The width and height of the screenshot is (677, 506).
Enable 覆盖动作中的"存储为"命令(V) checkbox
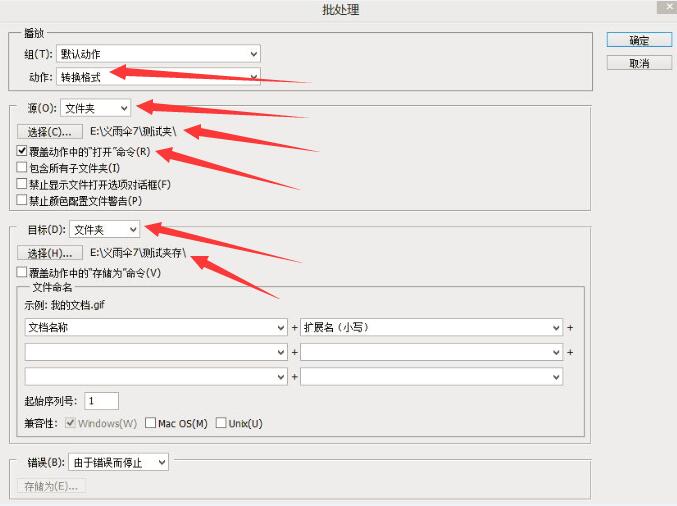[x=22, y=272]
